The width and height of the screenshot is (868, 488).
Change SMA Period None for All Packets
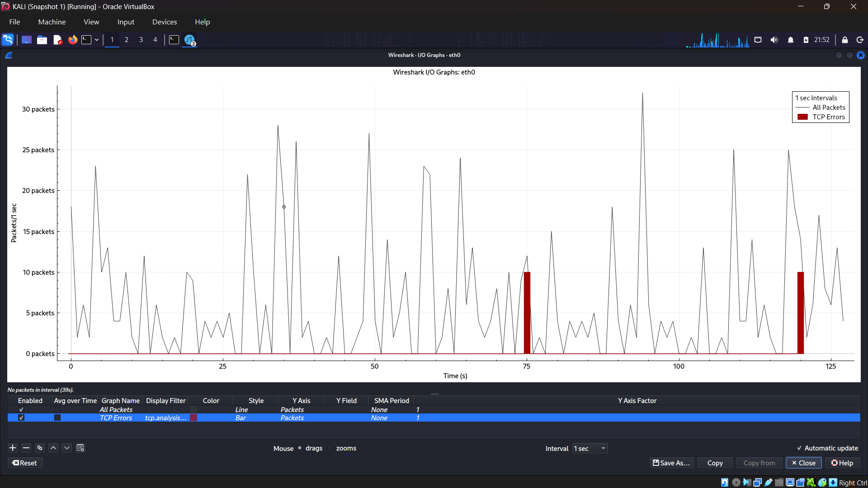pyautogui.click(x=391, y=409)
